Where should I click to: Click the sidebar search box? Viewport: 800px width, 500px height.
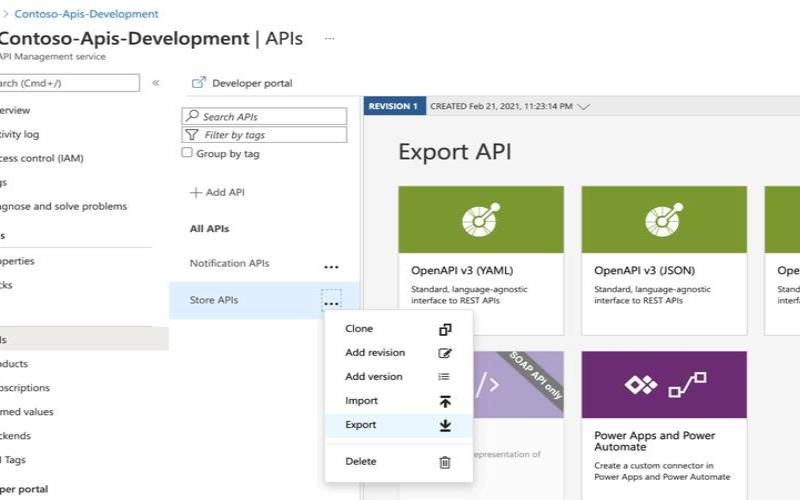69,83
